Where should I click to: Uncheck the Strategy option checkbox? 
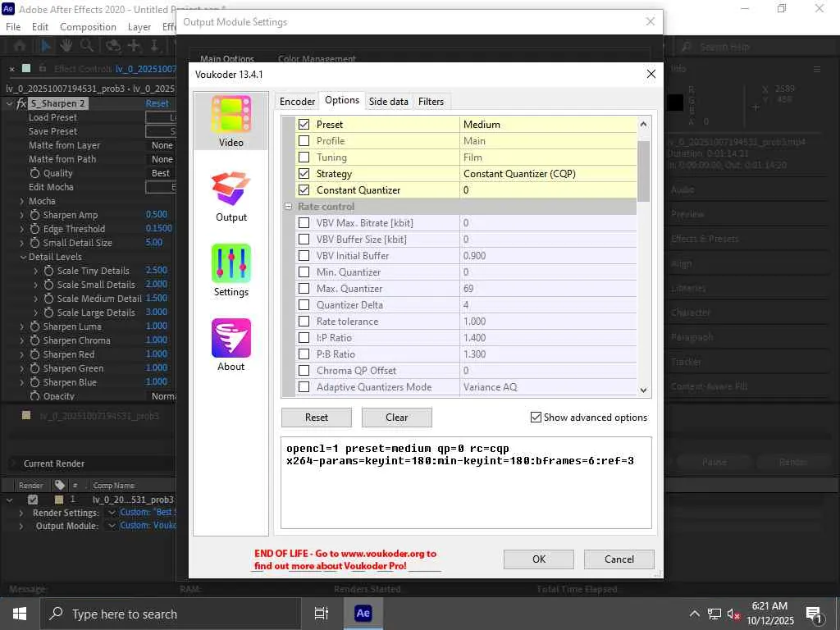point(304,174)
